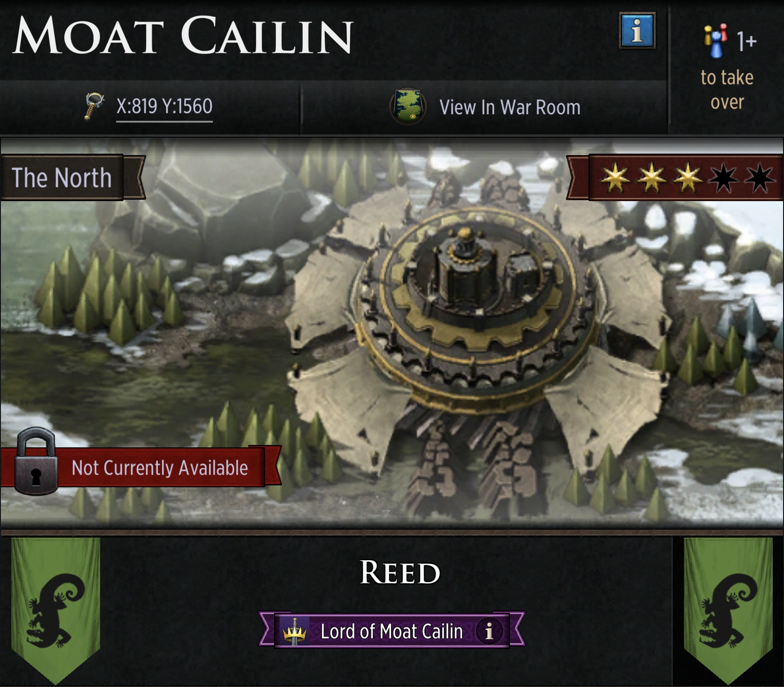Select the Reed house name
The height and width of the screenshot is (687, 784).
(400, 572)
